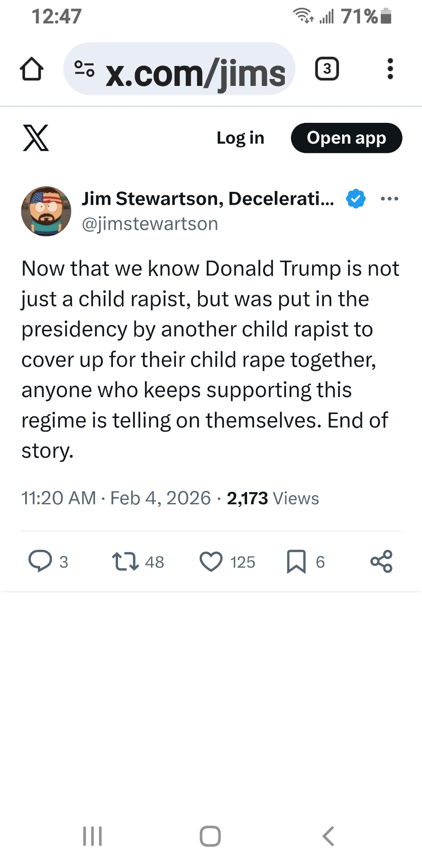Like the post with the heart icon
Viewport: 422px width, 868px height.
(x=211, y=561)
